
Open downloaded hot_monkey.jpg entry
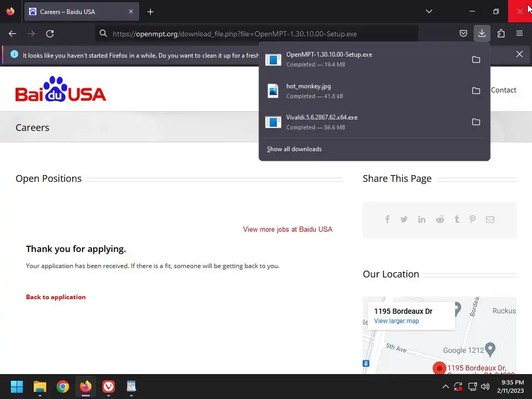point(365,91)
